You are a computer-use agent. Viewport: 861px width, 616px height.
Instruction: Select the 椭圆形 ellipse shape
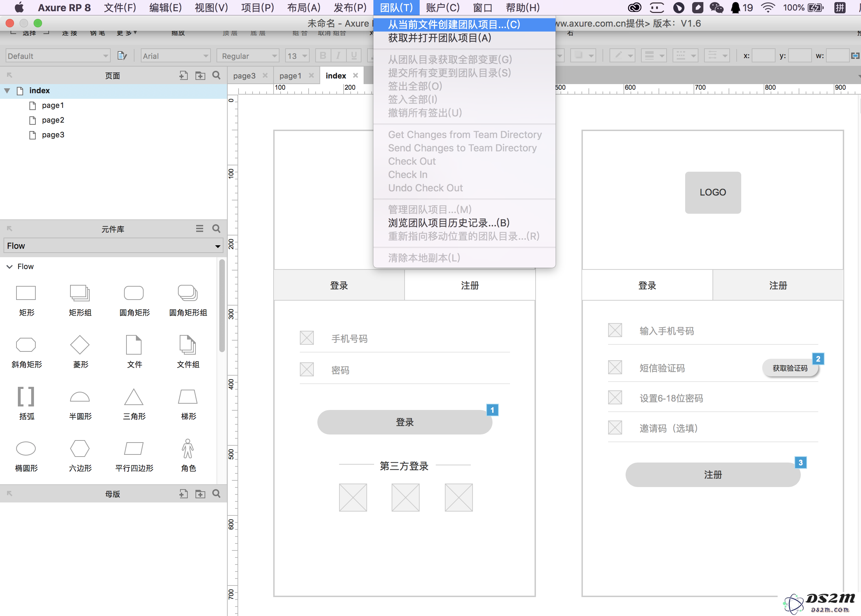pyautogui.click(x=26, y=449)
